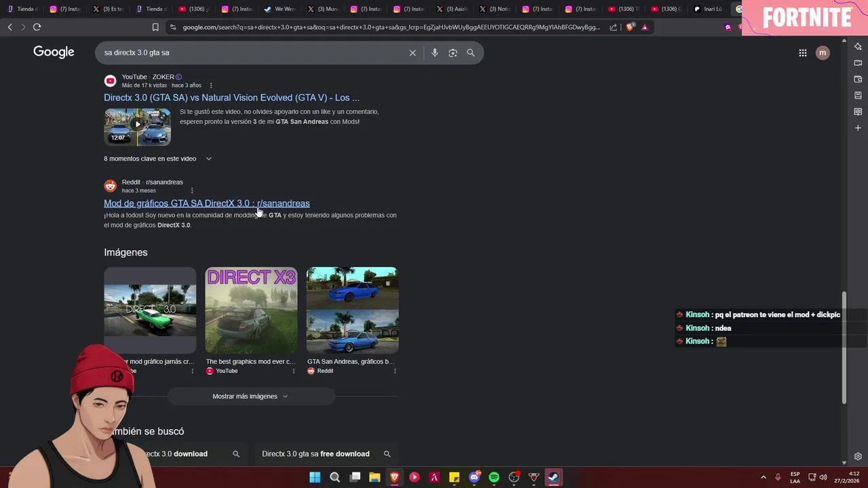Open green car 'DIRECT 3.0' image thumbnail
The height and width of the screenshot is (488, 868).
click(x=150, y=310)
